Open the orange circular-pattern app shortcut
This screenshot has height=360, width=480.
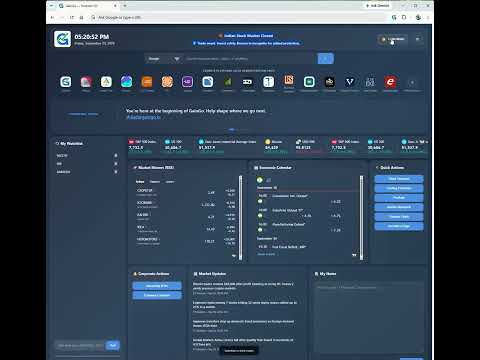(x=167, y=82)
